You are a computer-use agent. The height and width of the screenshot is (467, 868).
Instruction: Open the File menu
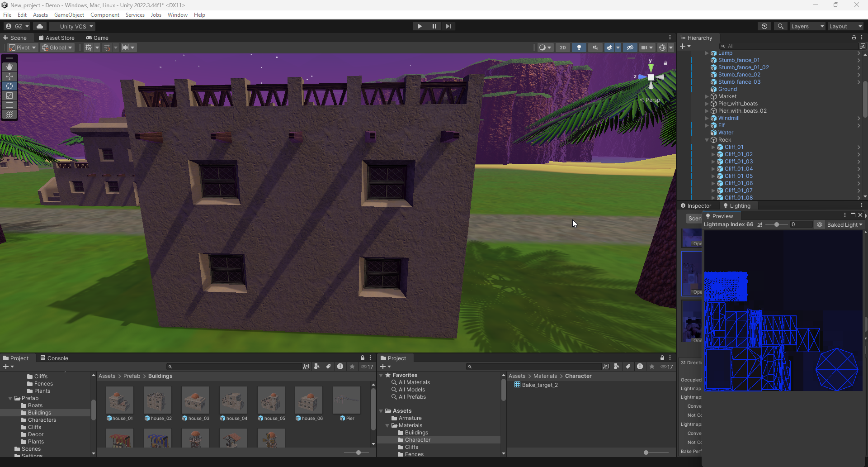[7, 15]
